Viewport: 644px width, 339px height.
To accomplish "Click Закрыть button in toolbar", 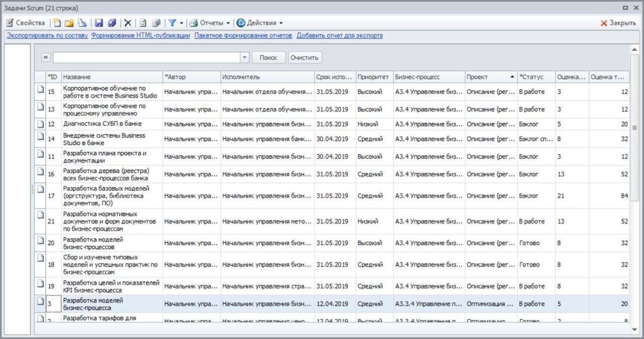I will [x=618, y=23].
